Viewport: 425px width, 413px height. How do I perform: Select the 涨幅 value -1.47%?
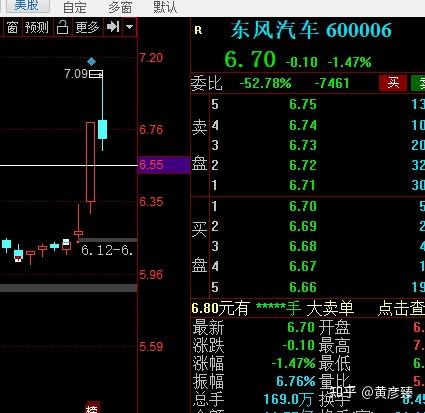point(293,363)
